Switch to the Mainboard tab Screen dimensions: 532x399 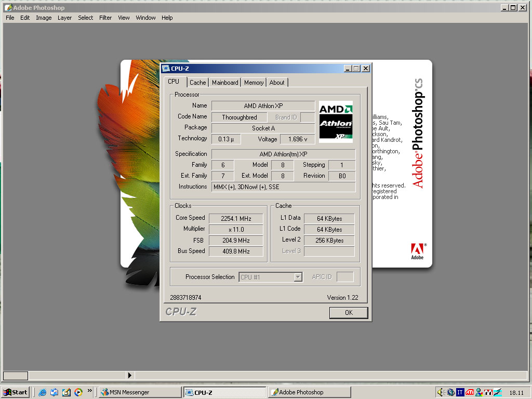coord(225,83)
